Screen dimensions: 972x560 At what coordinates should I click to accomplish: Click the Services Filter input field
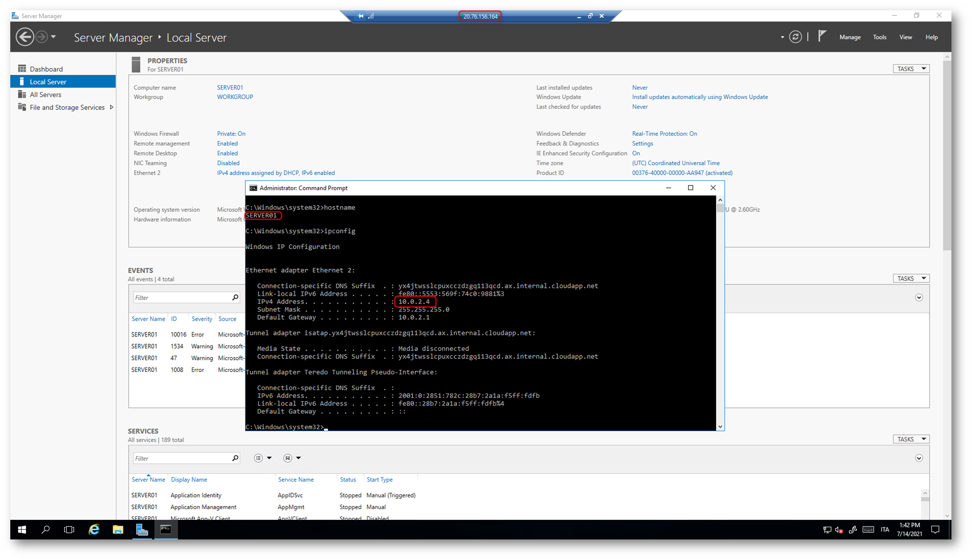[181, 458]
